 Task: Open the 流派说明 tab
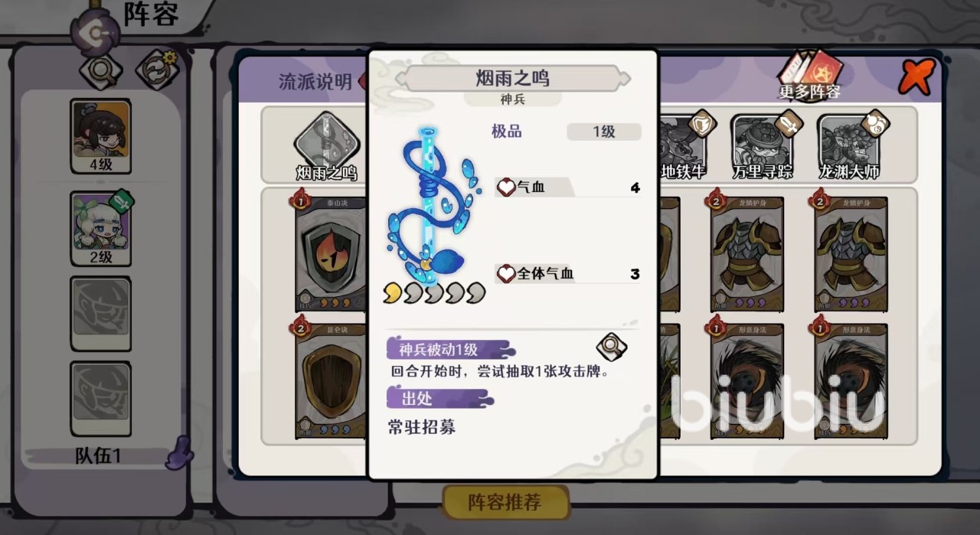pos(315,82)
